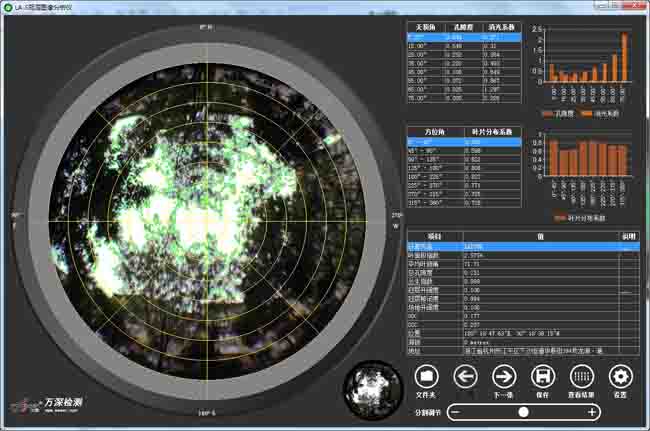Go to previous image with left arrow
The image size is (650, 431).
465,376
